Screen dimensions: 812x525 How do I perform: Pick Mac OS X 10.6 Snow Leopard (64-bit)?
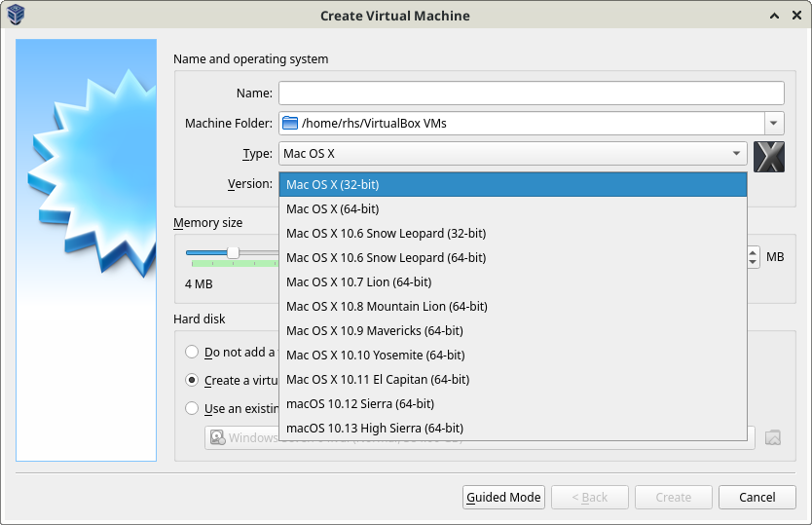(513, 257)
